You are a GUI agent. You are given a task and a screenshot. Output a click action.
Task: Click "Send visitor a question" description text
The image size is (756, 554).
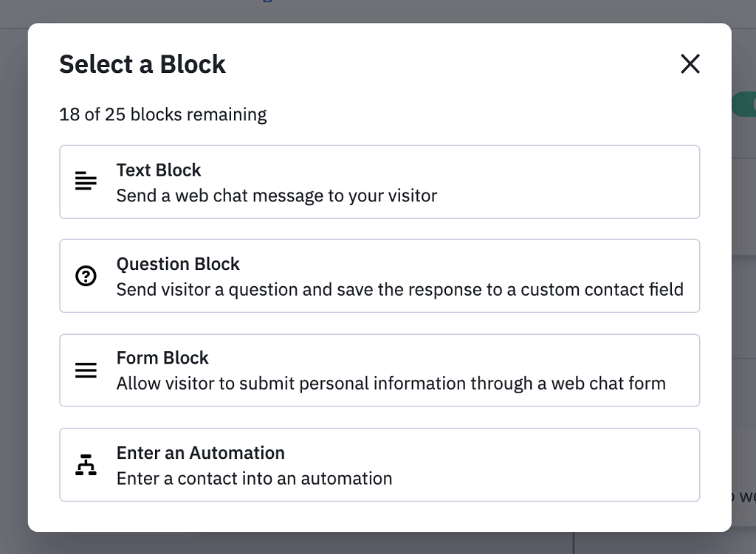tap(399, 289)
